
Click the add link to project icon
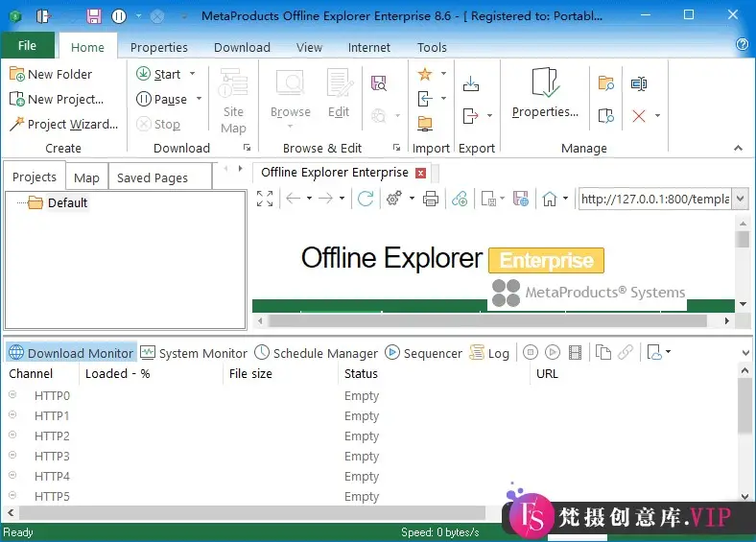tap(460, 199)
